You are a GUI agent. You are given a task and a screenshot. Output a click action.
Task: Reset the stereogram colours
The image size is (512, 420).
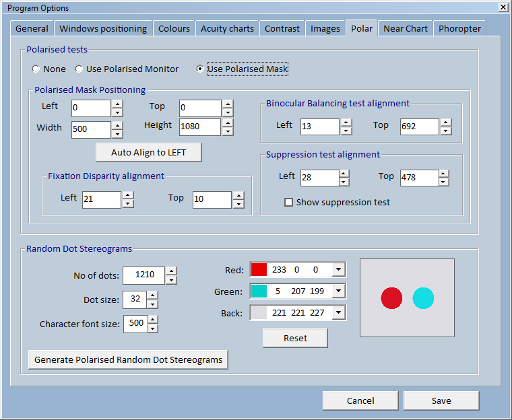(295, 338)
